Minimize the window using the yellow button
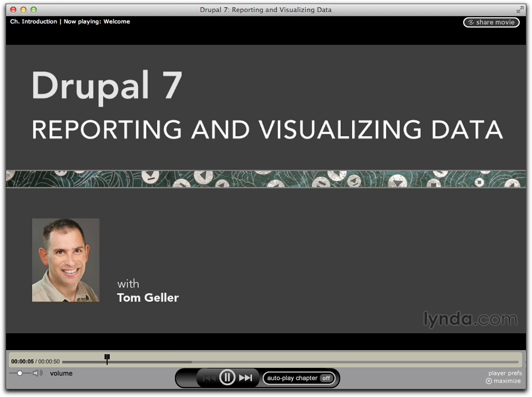 (23, 10)
